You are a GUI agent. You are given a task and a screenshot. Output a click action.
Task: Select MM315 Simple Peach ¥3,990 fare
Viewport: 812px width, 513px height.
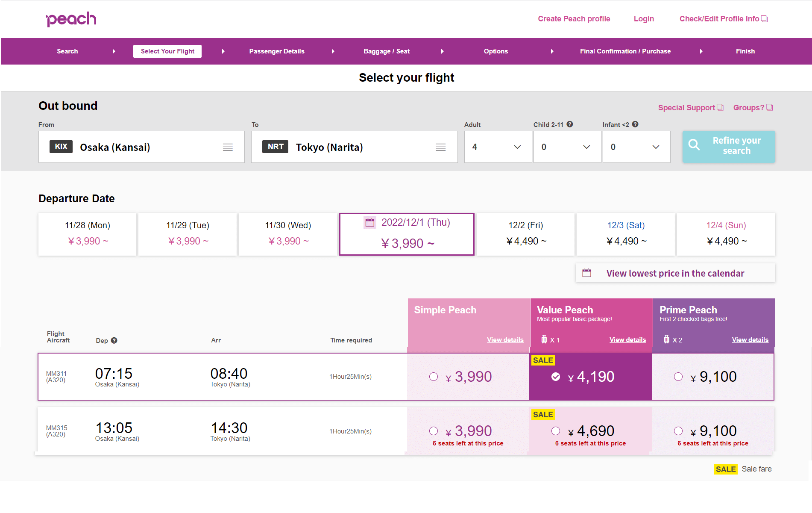(434, 431)
